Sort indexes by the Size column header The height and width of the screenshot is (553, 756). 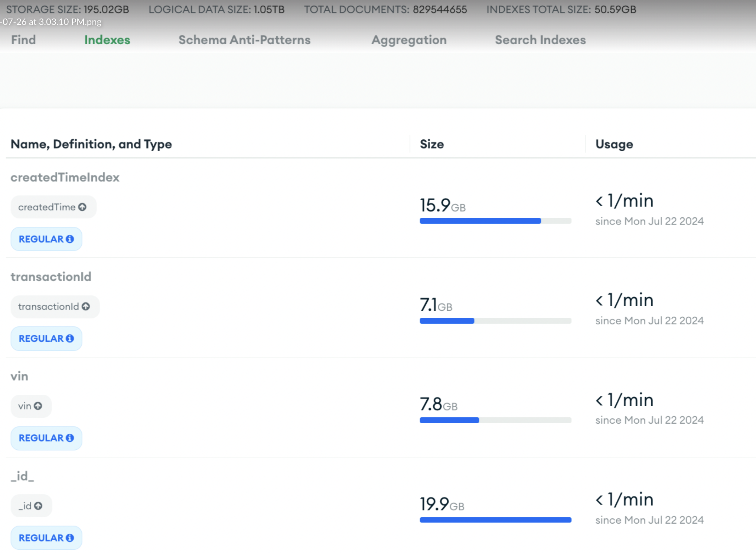coord(431,144)
